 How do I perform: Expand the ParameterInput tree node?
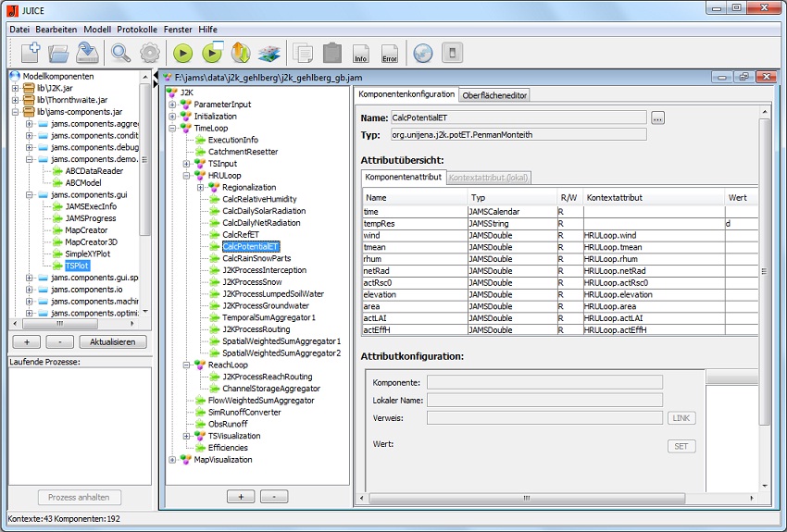(172, 105)
